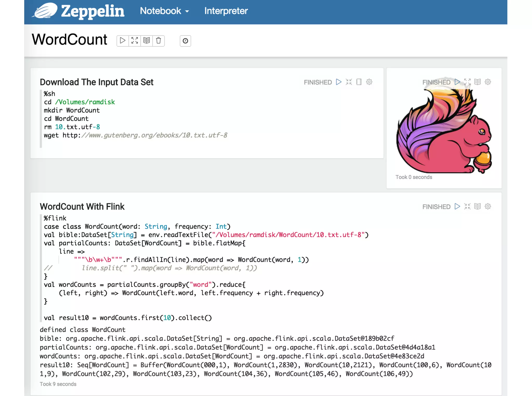The image size is (532, 396).
Task: Show editor of squirrel image paragraph
Action: click(467, 82)
